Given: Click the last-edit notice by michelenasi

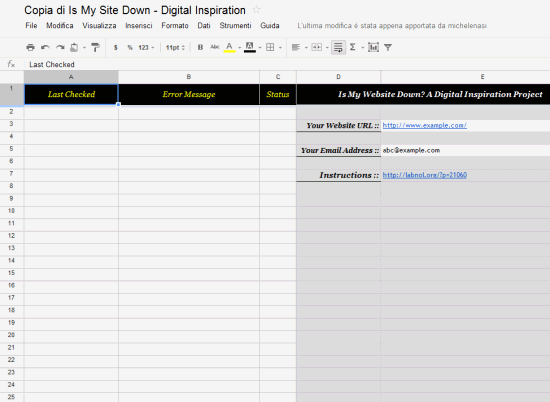Looking at the screenshot, I should coord(392,26).
